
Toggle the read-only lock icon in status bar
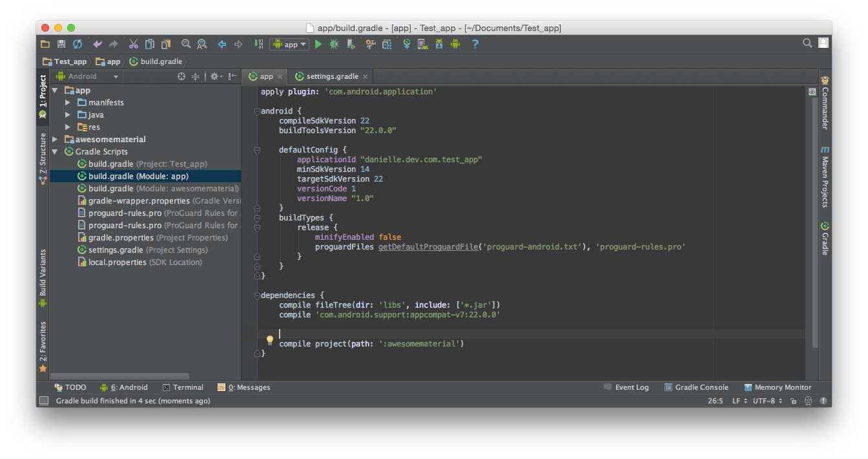[x=793, y=401]
